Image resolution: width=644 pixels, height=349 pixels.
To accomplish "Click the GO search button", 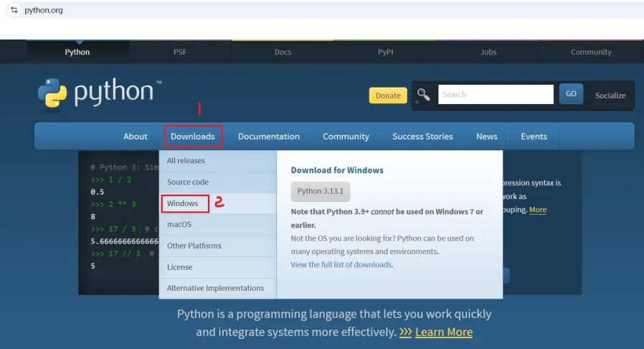I will tap(571, 94).
